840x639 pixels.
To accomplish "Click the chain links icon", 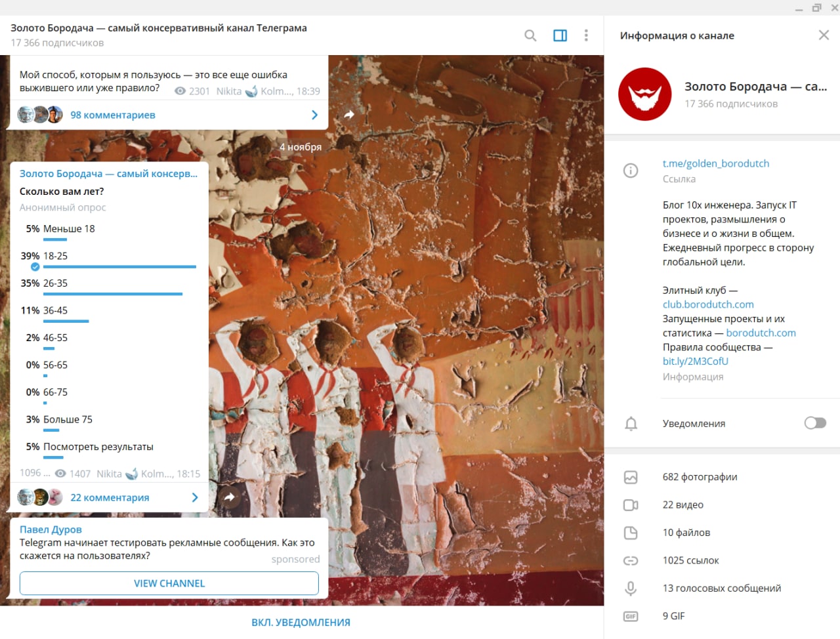I will coord(631,561).
